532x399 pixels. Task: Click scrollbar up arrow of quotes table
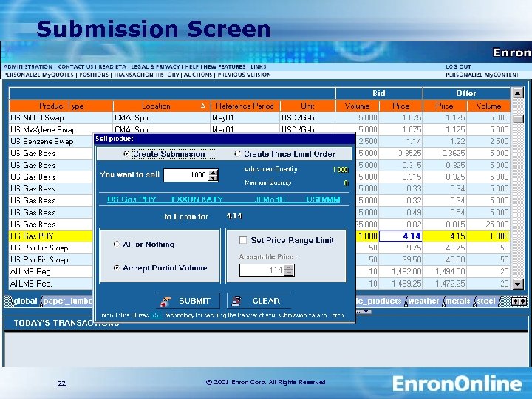pyautogui.click(x=518, y=92)
